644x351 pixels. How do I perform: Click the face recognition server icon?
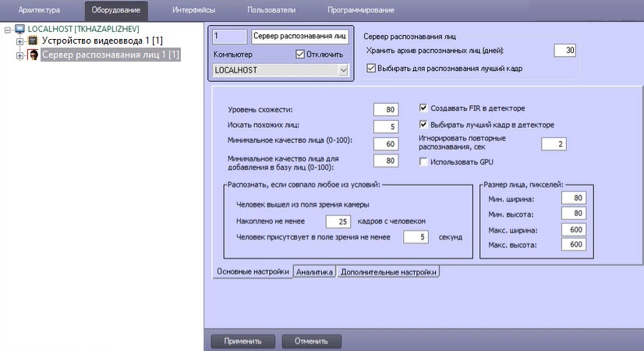(34, 55)
